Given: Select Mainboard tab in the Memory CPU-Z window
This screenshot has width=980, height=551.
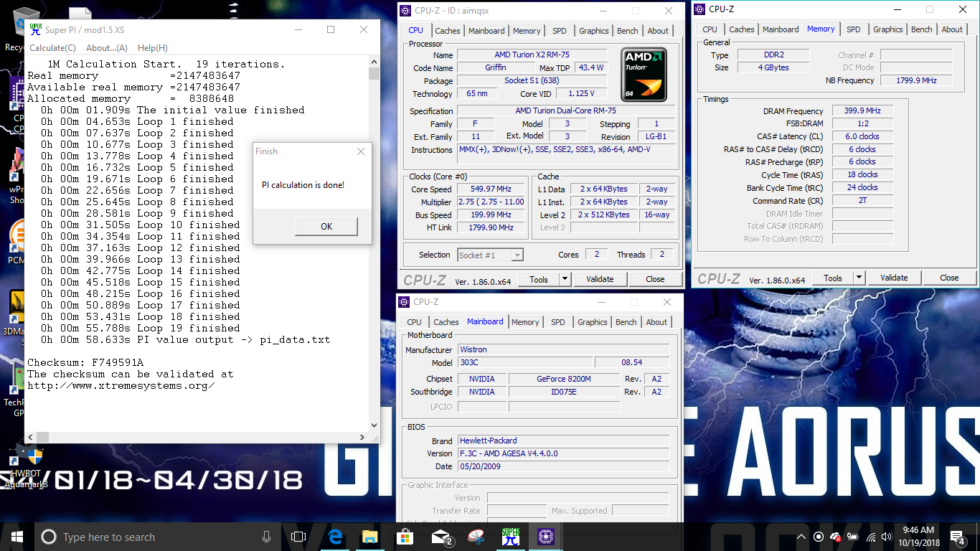Looking at the screenshot, I should (781, 29).
